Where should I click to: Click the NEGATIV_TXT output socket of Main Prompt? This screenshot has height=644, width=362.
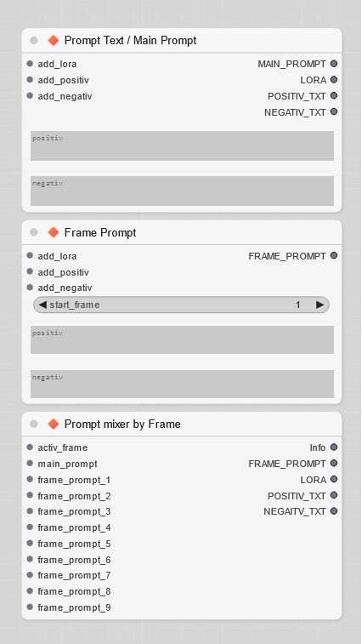pyautogui.click(x=334, y=111)
